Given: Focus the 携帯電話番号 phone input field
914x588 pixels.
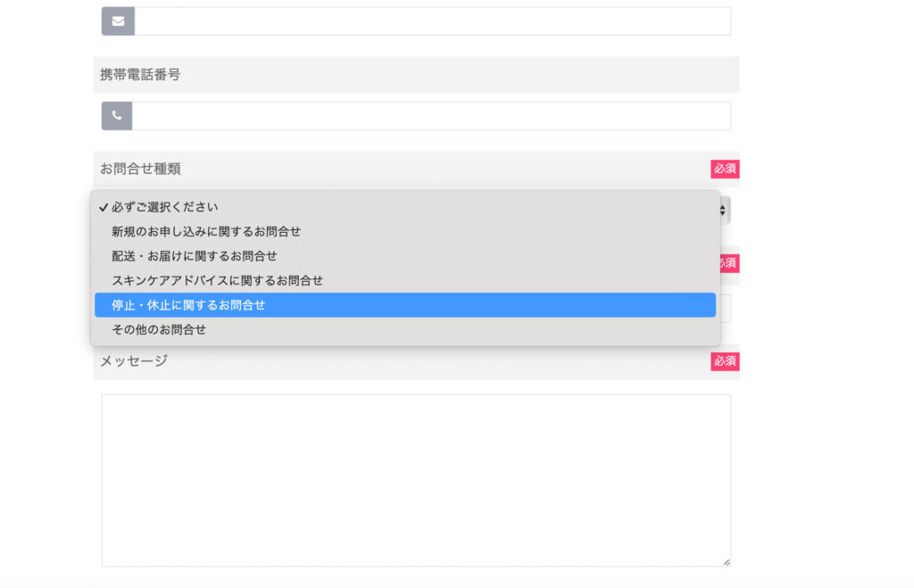Looking at the screenshot, I should tap(431, 116).
